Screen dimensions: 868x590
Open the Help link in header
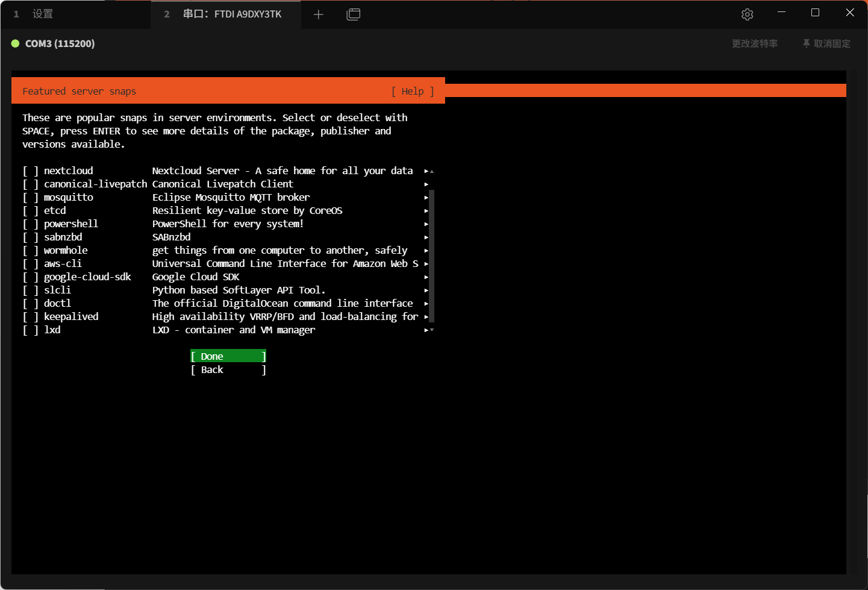(x=413, y=92)
